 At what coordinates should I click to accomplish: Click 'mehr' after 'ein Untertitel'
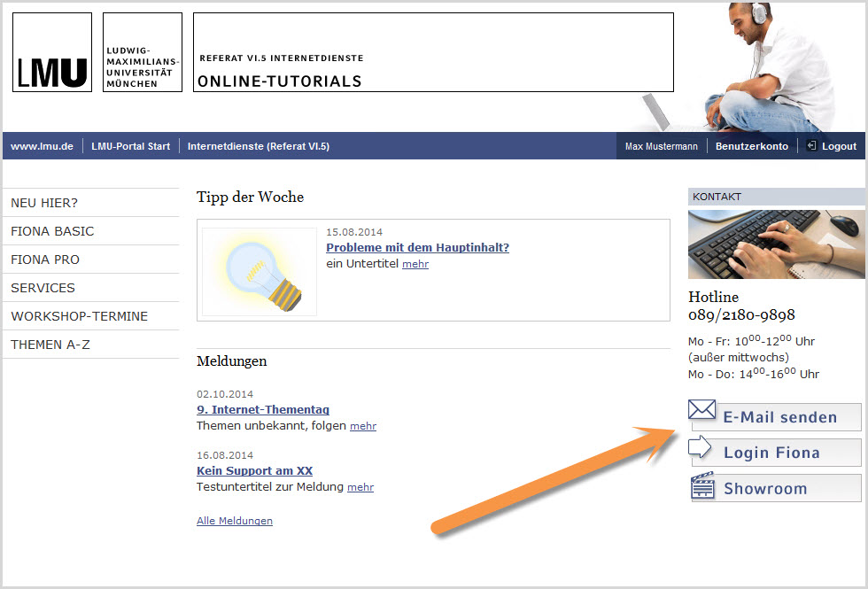pos(415,264)
